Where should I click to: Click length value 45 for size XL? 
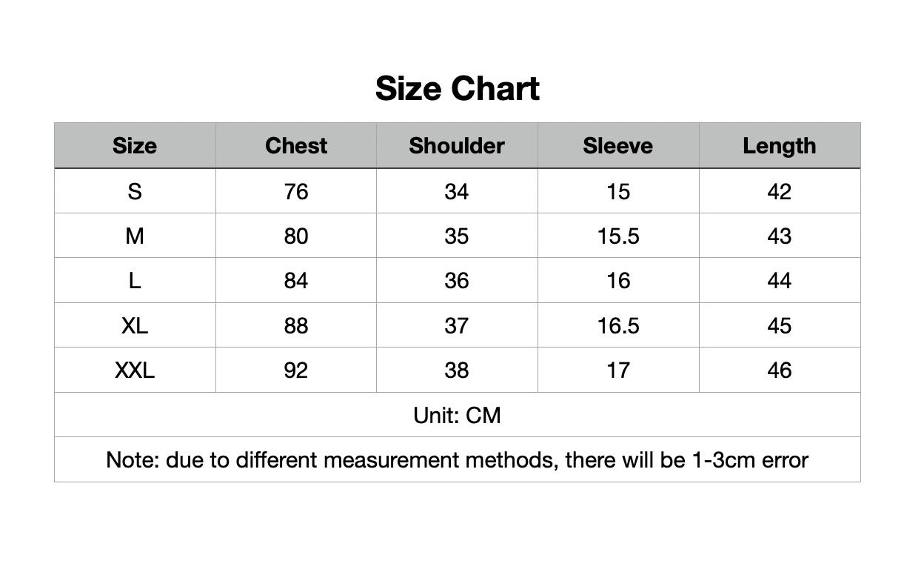pyautogui.click(x=779, y=326)
